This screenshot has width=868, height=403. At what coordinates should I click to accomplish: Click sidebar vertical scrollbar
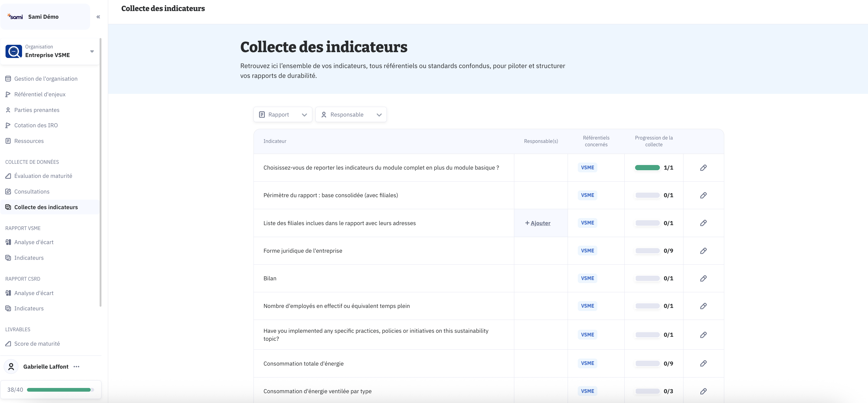point(101,169)
